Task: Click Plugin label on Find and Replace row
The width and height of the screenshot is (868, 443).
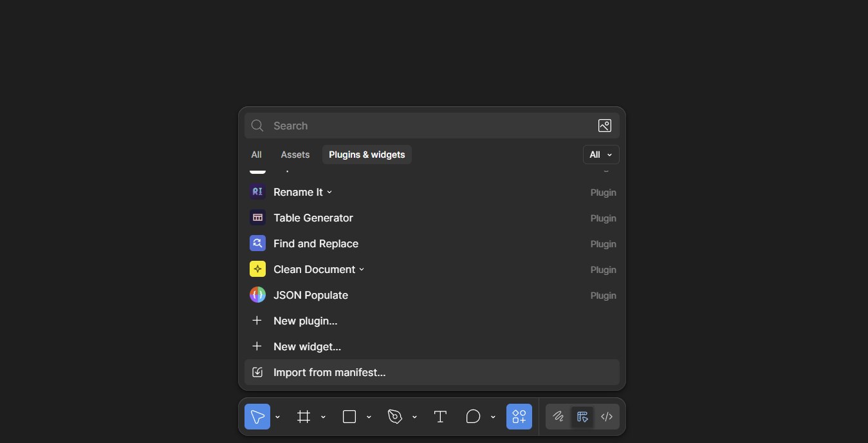Action: [x=603, y=244]
